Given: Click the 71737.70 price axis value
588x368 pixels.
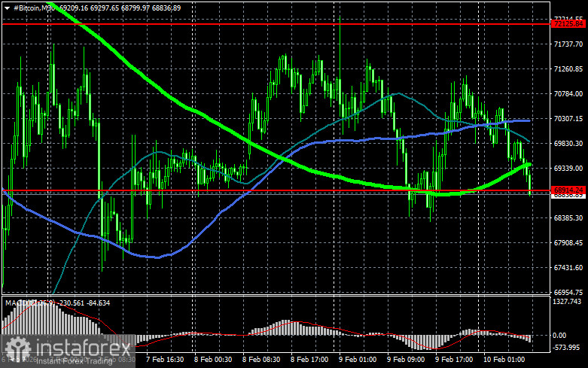Looking at the screenshot, I should point(568,44).
